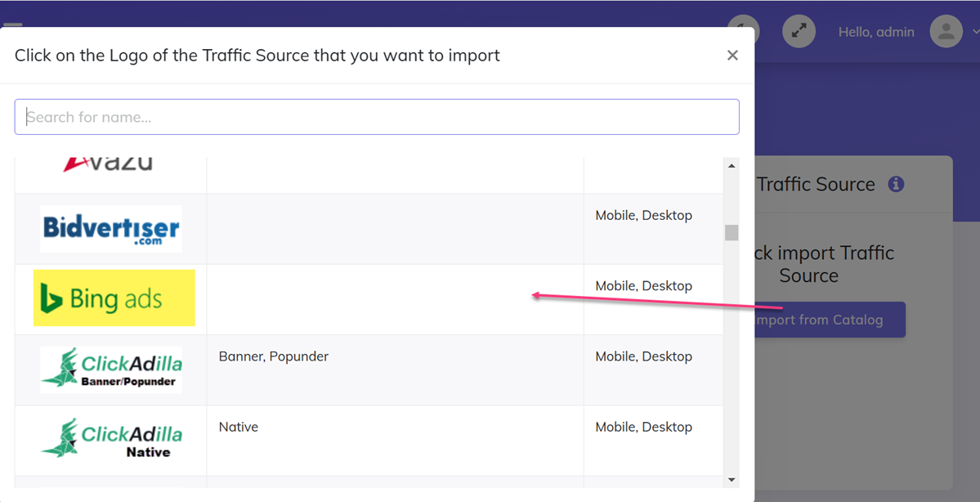Select the Bidvertiser traffic source logo
Screen dimensions: 980x502
click(x=110, y=227)
